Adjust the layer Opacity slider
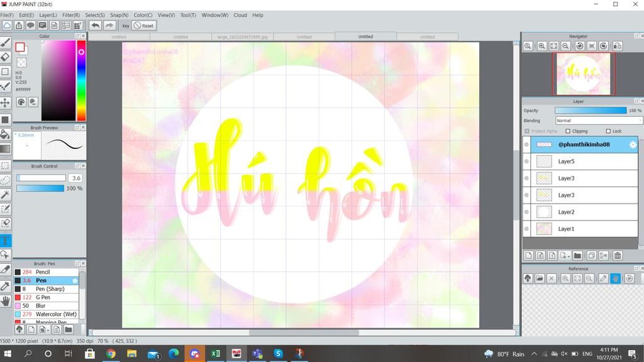This screenshot has height=362, width=644. (591, 111)
